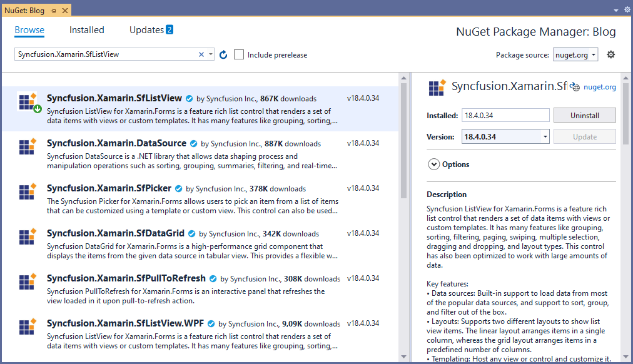Image resolution: width=633 pixels, height=364 pixels.
Task: Switch to the Installed tab
Action: (87, 30)
